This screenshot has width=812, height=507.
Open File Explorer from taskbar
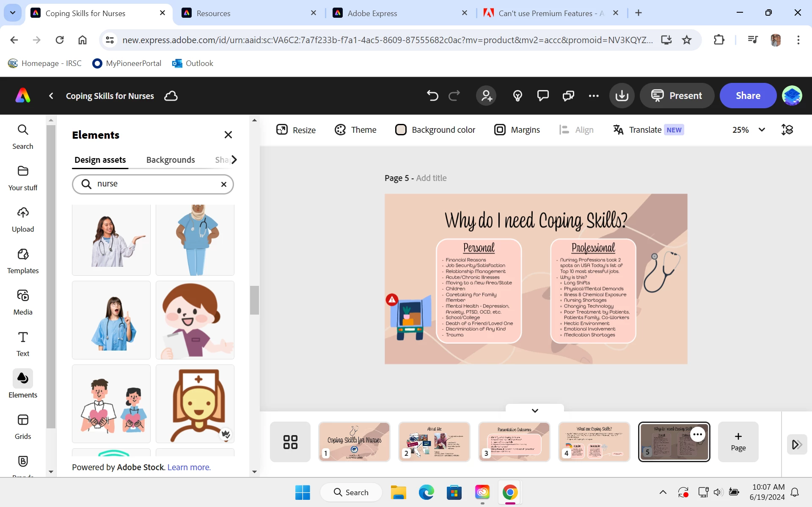pyautogui.click(x=398, y=492)
